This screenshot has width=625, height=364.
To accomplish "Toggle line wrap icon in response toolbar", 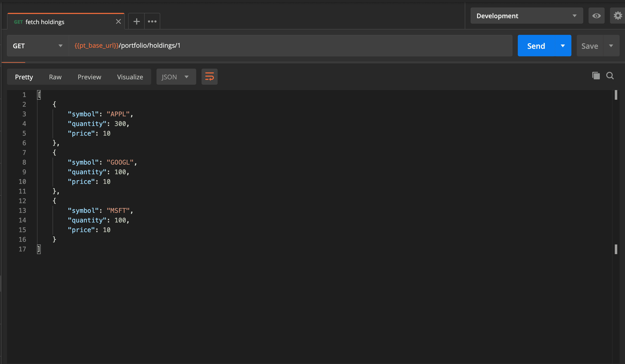I will [209, 77].
